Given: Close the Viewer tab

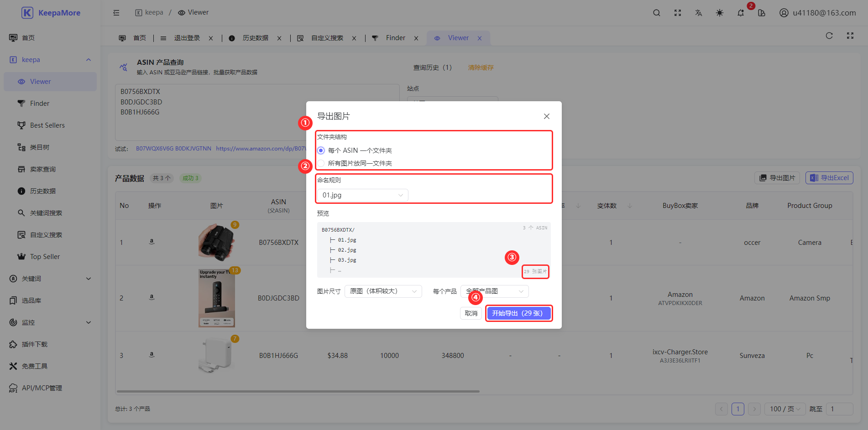Looking at the screenshot, I should [x=480, y=38].
